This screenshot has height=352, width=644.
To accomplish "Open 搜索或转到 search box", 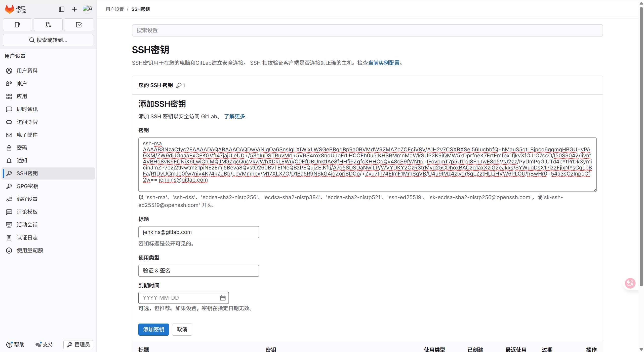I will tap(48, 40).
